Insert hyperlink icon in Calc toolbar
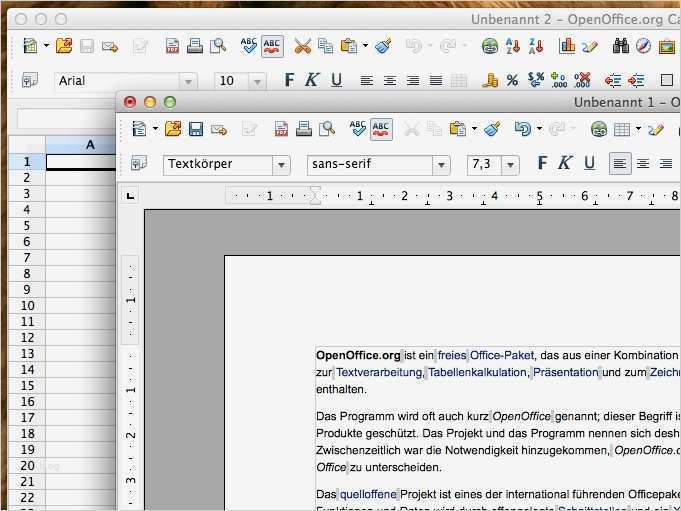Image resolution: width=681 pixels, height=511 pixels. (x=489, y=46)
